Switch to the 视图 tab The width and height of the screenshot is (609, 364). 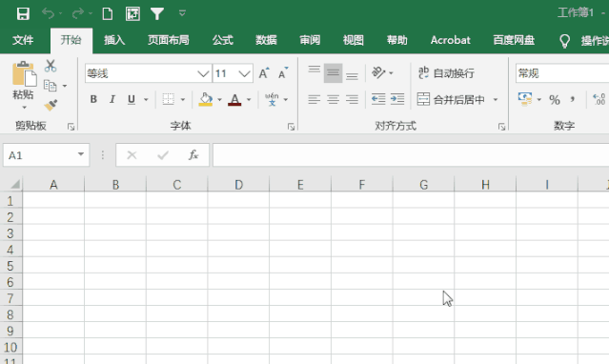tap(353, 40)
